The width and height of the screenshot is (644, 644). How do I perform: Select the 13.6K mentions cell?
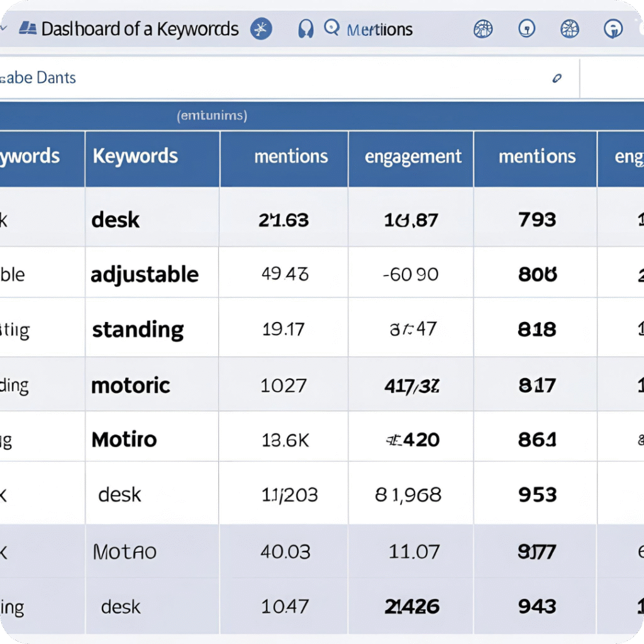[285, 440]
